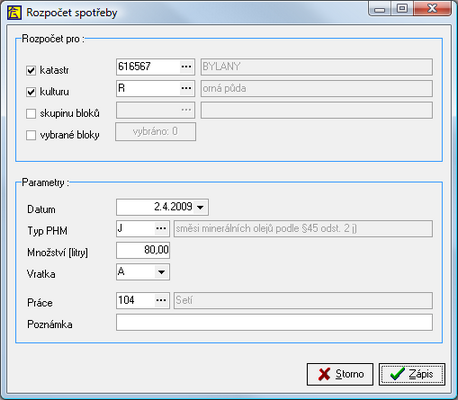Screen dimensions: 458x400
Task: Expand the Vratka dropdown list
Action: click(x=161, y=272)
